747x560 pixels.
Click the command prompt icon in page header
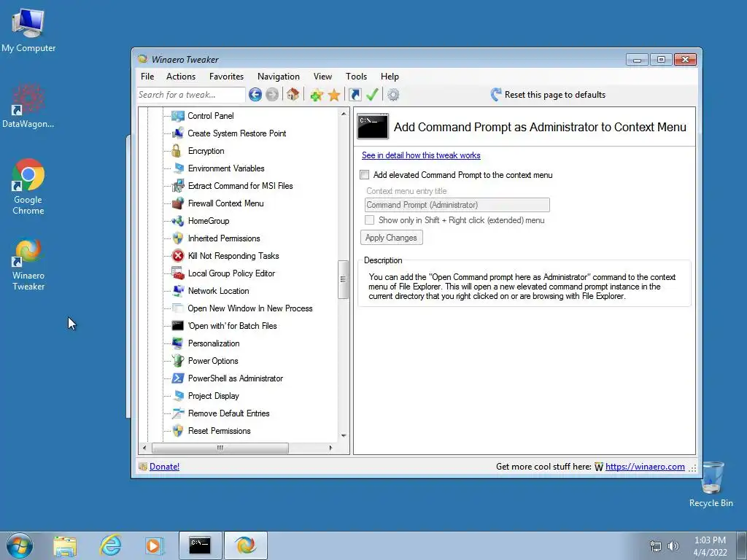373,126
